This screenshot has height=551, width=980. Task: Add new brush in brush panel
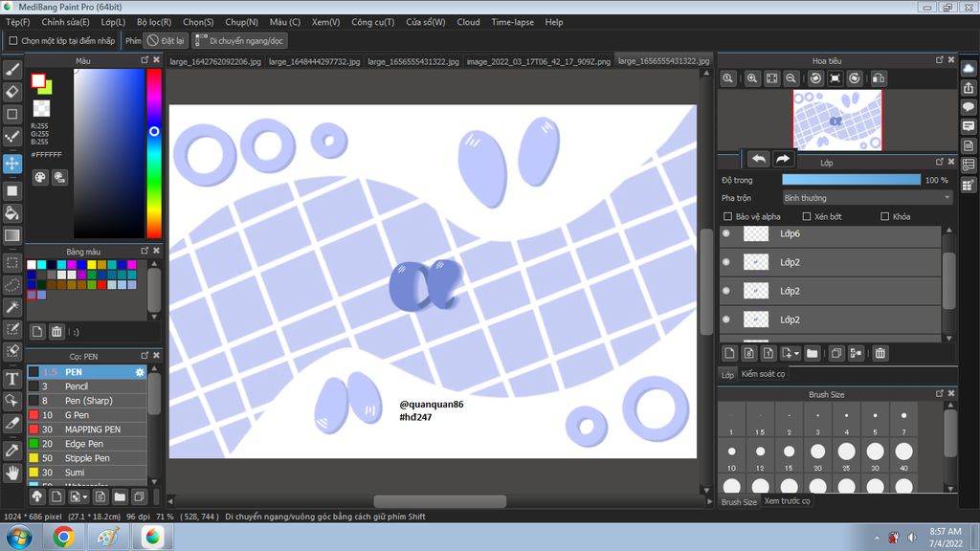[56, 497]
